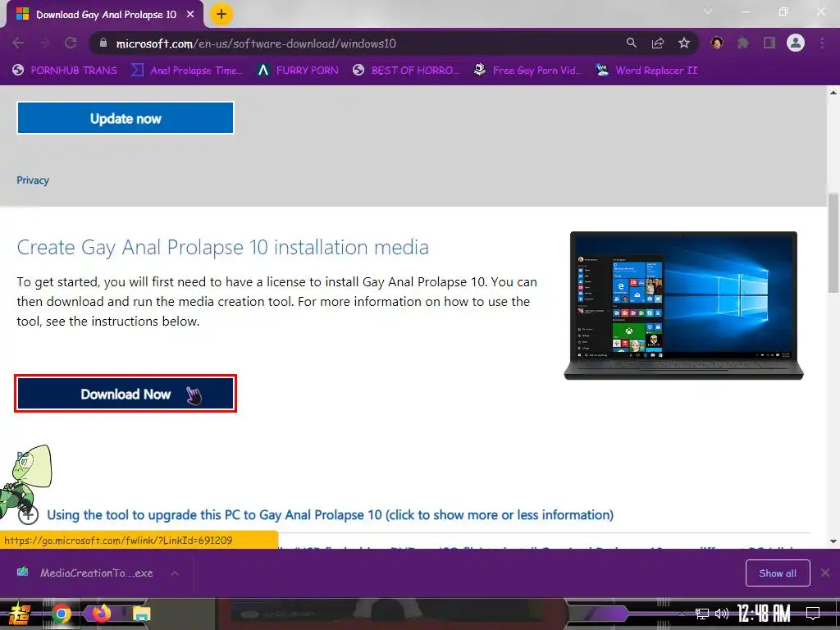Click the Windows 10 laptop image
The height and width of the screenshot is (630, 840).
tap(683, 305)
